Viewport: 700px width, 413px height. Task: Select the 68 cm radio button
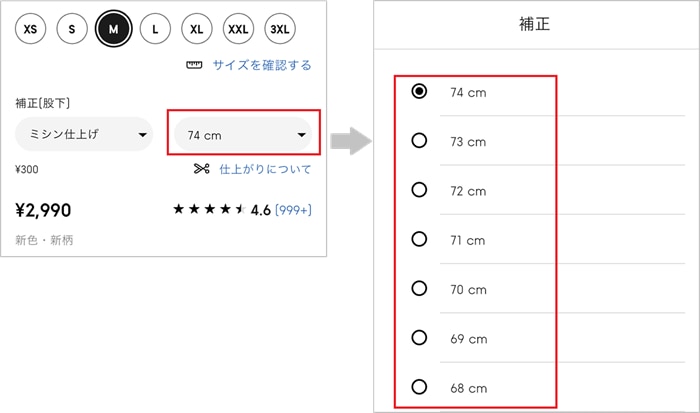(x=419, y=387)
